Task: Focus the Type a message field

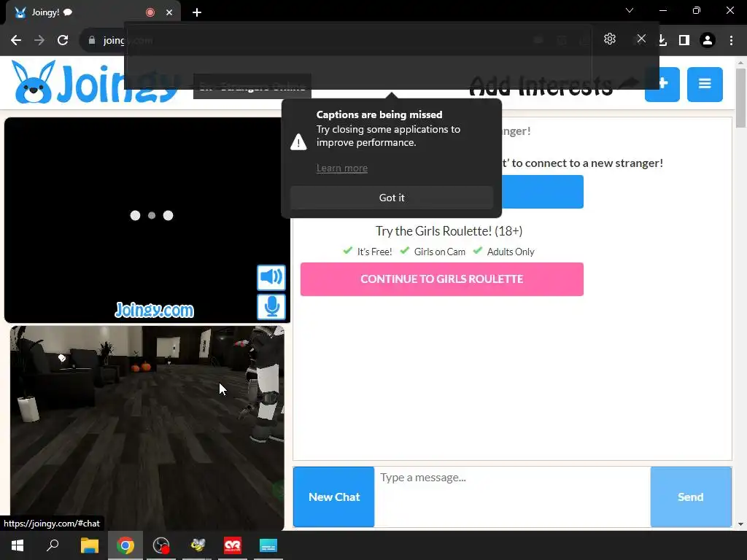Action: (x=512, y=497)
